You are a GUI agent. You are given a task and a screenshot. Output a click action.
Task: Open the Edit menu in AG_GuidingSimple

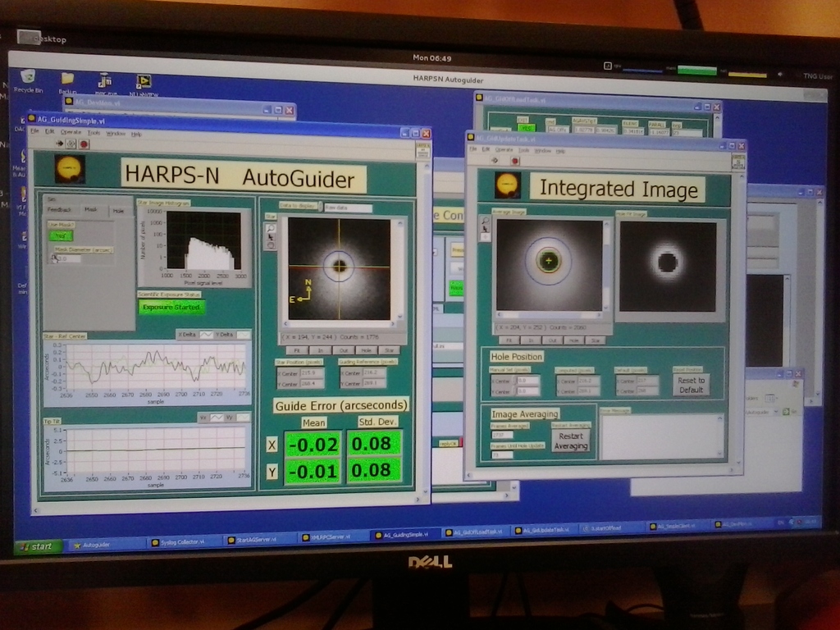pyautogui.click(x=50, y=131)
